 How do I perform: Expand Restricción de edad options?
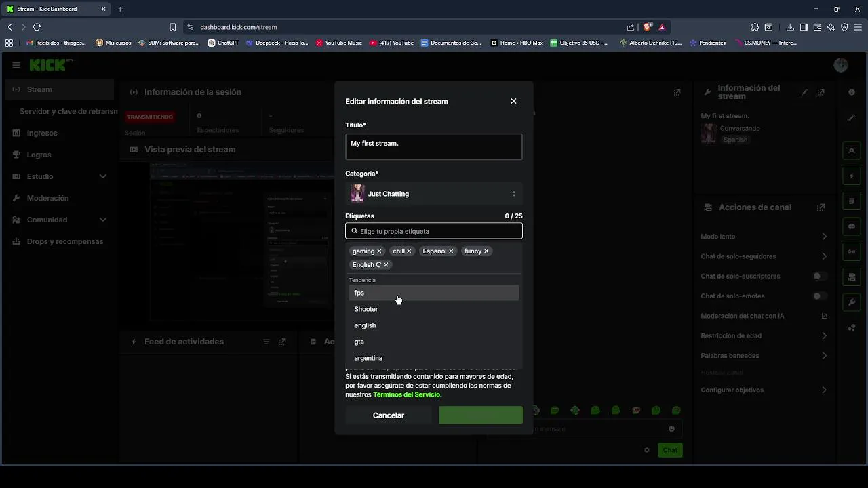click(824, 335)
